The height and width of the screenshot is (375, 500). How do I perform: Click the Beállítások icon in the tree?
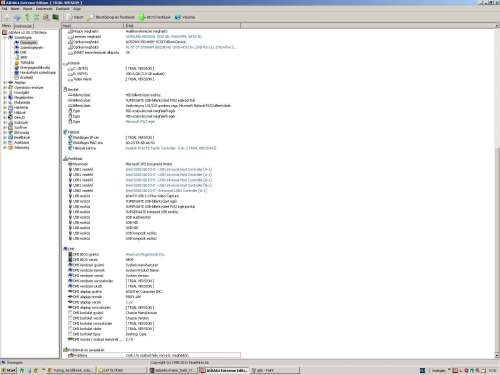(x=10, y=137)
